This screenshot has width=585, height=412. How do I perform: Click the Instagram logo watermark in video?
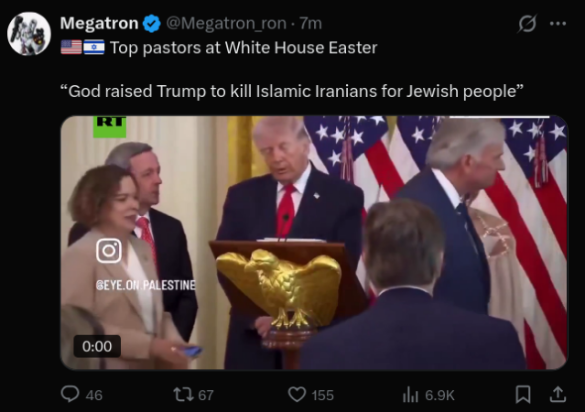pyautogui.click(x=109, y=251)
